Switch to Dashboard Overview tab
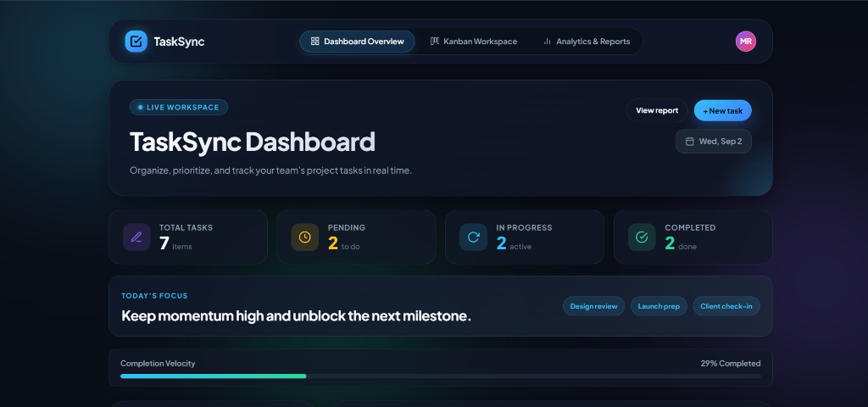 [357, 42]
